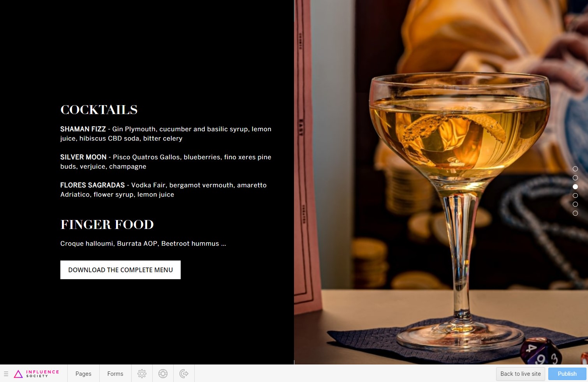Click Download the Complete Menu button
Screen dimensions: 588x382
pos(120,270)
